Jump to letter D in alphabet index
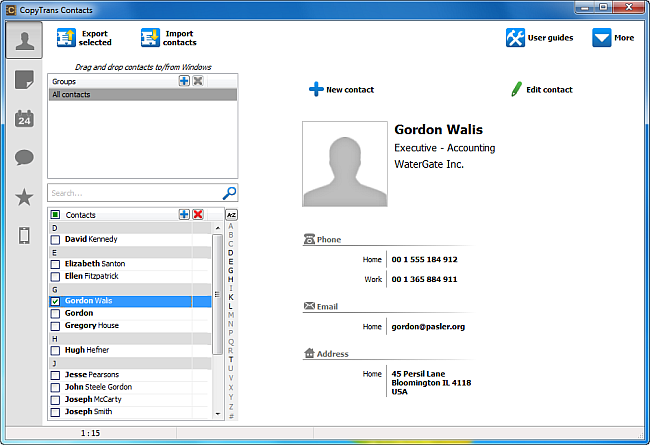 click(231, 253)
